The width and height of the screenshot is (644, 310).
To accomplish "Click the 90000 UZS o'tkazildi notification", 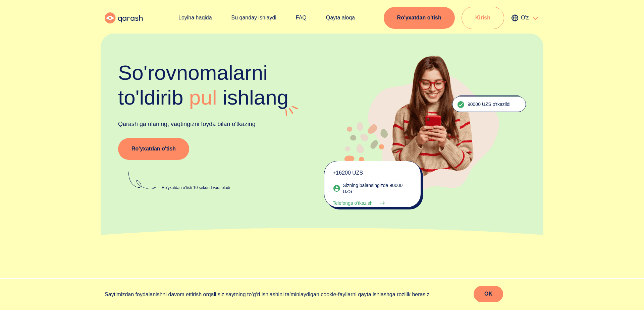I will point(489,104).
